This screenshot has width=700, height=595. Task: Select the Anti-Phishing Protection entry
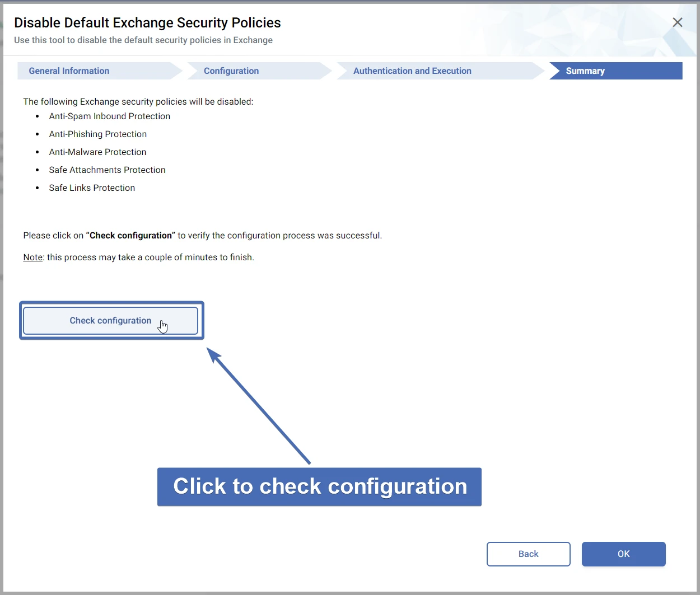point(97,134)
